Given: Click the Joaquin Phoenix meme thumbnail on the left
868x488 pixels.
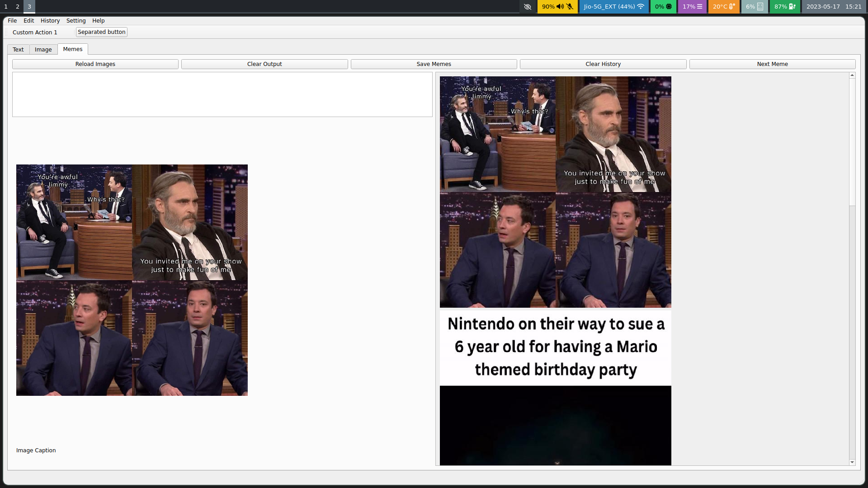Looking at the screenshot, I should pos(132,280).
